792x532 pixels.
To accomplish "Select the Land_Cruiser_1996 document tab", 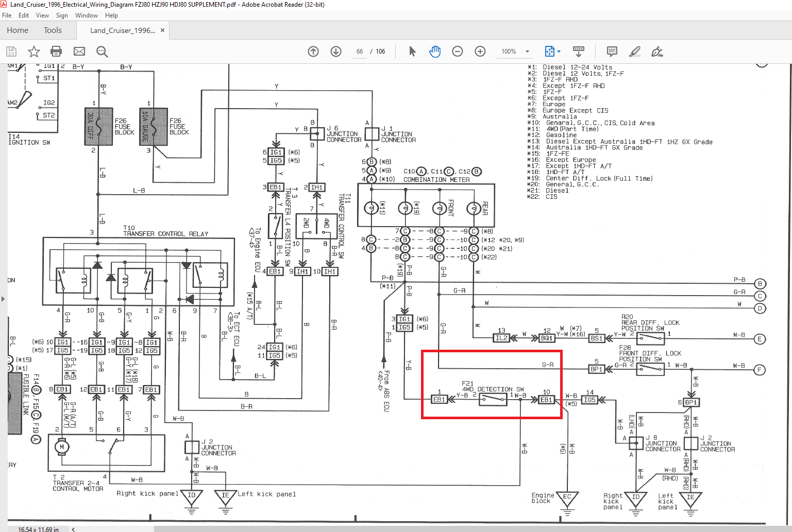I will pos(123,30).
